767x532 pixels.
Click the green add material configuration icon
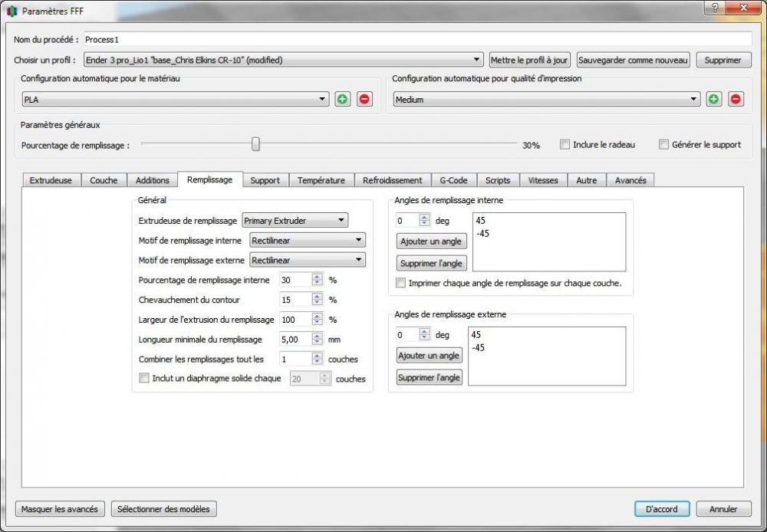[342, 99]
